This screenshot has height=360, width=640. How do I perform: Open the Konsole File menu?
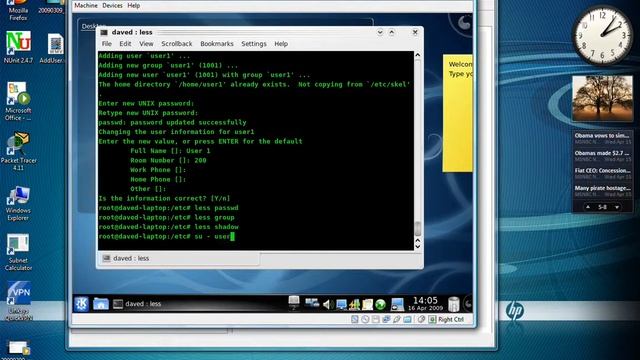(107, 44)
